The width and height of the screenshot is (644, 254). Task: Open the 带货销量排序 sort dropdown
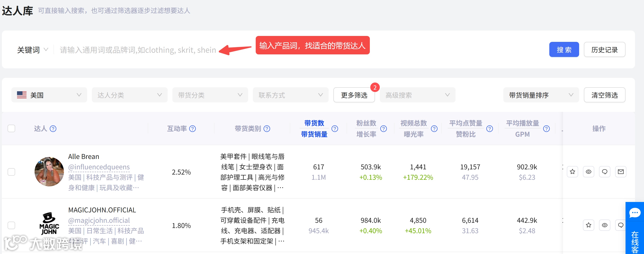coord(541,95)
